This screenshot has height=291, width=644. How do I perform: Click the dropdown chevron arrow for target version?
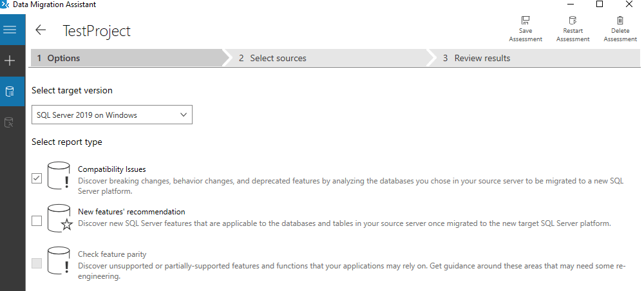(183, 115)
